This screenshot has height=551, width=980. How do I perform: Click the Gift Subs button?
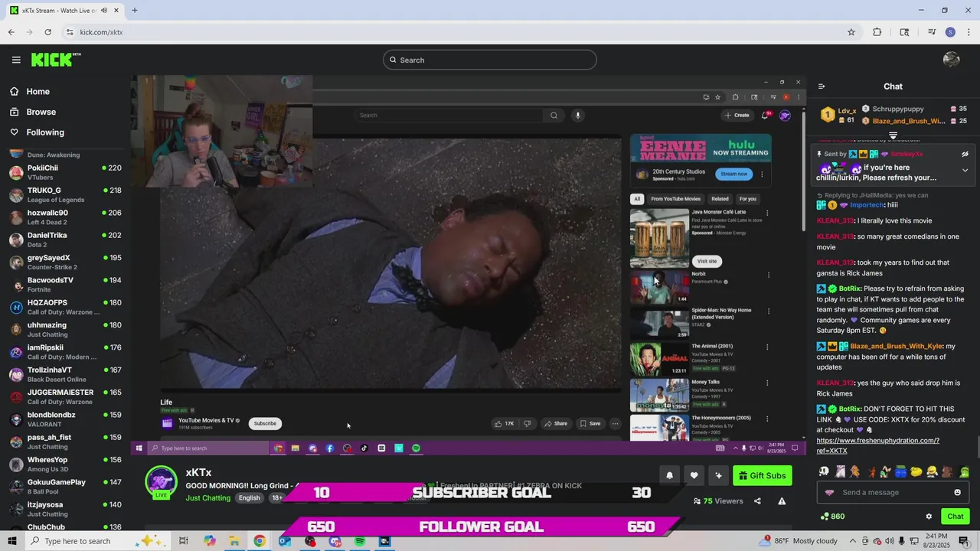pos(762,475)
